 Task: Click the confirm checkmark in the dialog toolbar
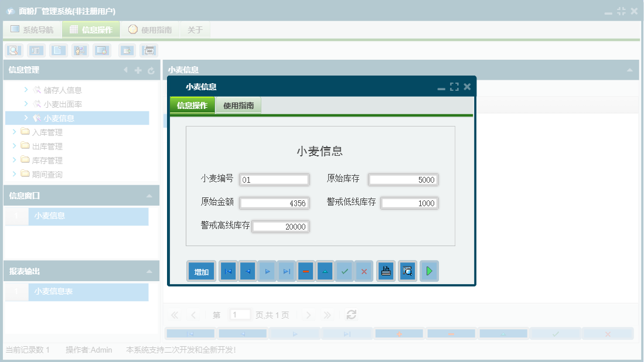pyautogui.click(x=344, y=271)
